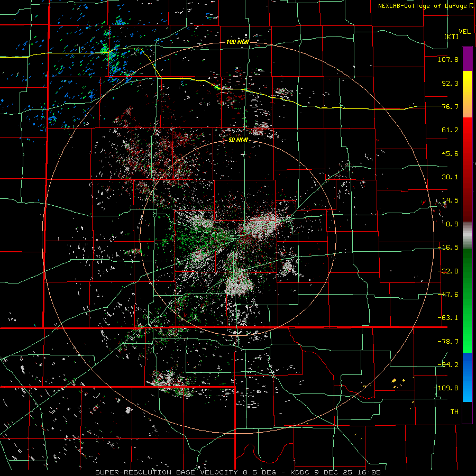
Task: Select the -16.5 velocity scale value
Action: point(448,248)
